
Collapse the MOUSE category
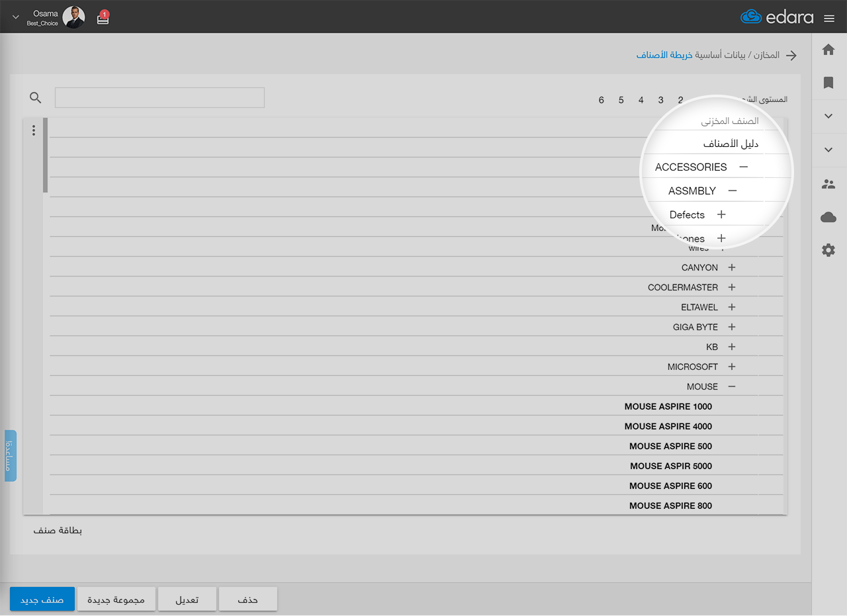(x=732, y=386)
